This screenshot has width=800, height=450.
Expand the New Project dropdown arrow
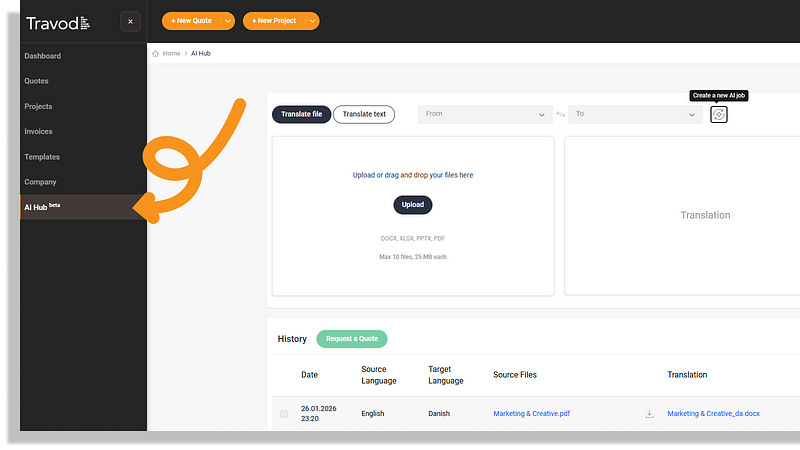click(313, 21)
